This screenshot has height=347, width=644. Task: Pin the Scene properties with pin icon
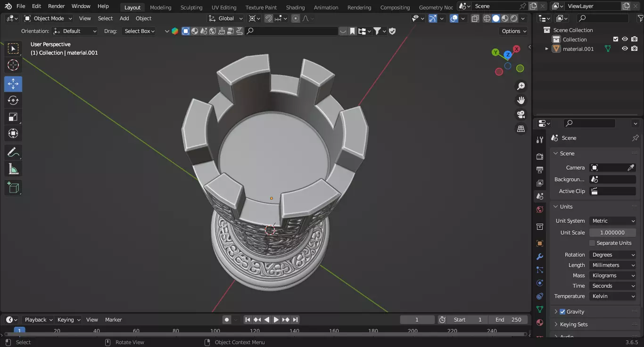point(635,138)
